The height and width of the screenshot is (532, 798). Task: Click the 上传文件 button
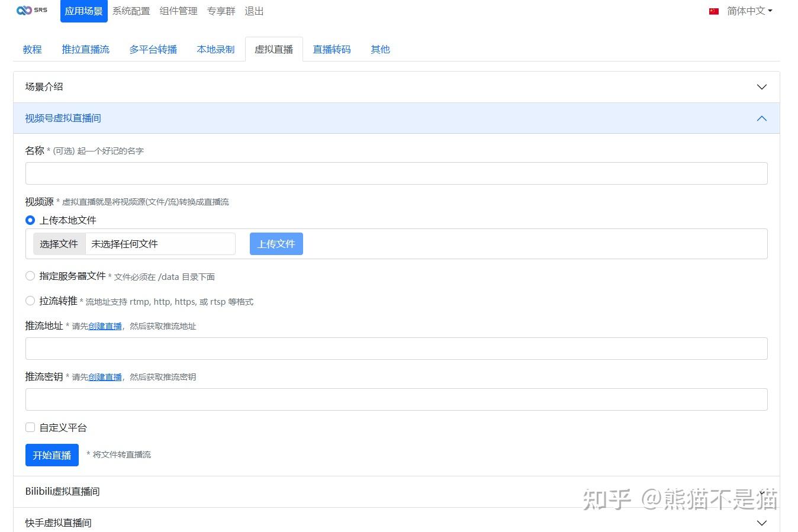pyautogui.click(x=276, y=244)
